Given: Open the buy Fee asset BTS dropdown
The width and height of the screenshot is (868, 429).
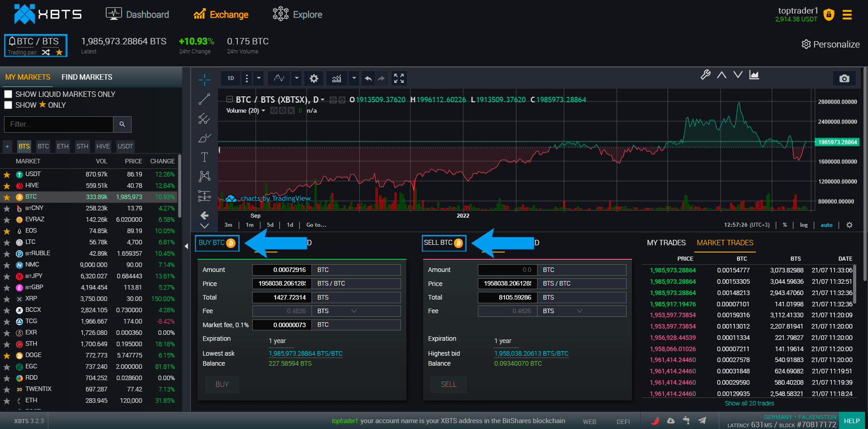Looking at the screenshot, I should [x=356, y=311].
